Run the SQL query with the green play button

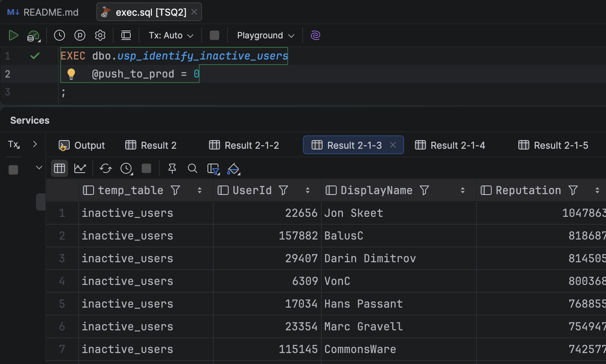13,35
